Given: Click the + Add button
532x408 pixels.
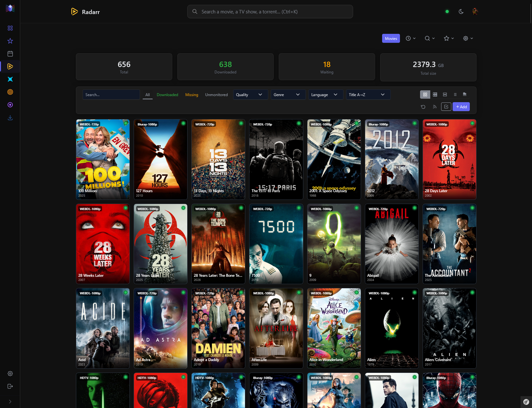Looking at the screenshot, I should point(461,107).
